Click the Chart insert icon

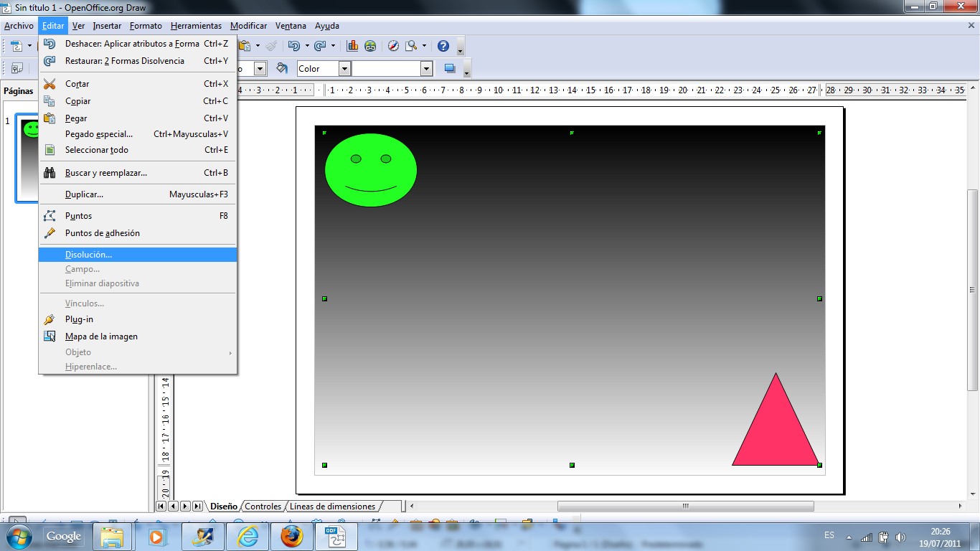352,46
